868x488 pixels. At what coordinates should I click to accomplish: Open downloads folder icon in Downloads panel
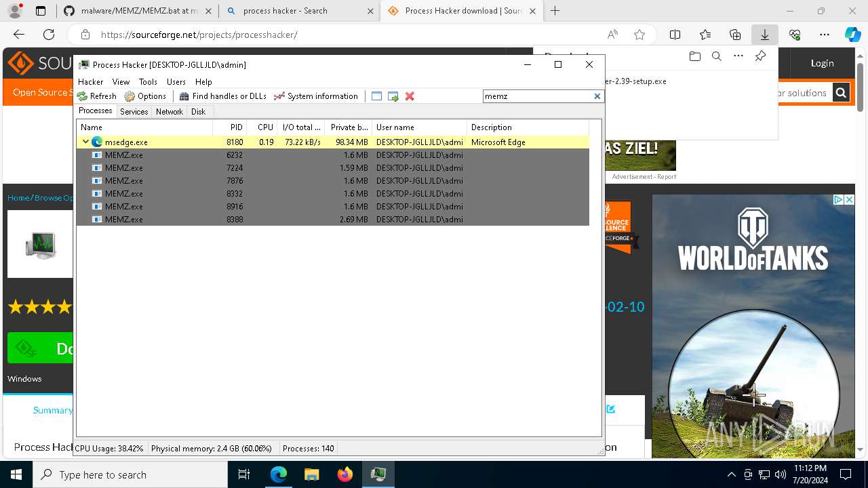(694, 56)
